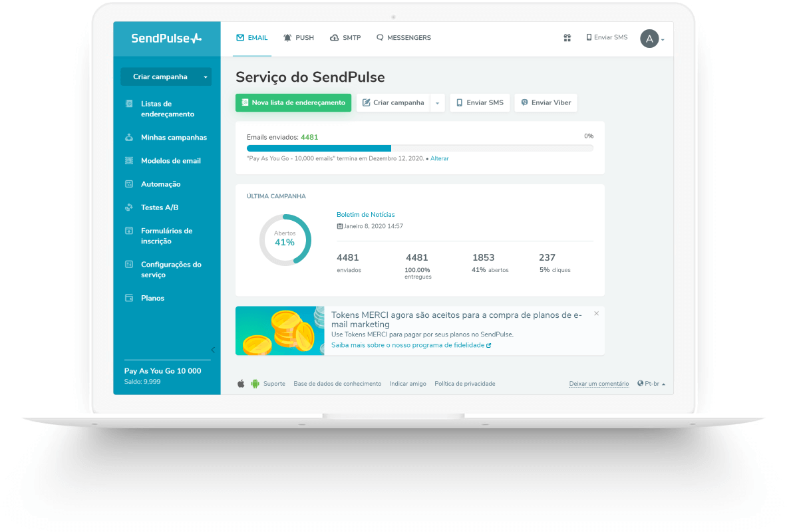Image resolution: width=787 pixels, height=532 pixels.
Task: Click the main Criar campanha button
Action: point(393,102)
